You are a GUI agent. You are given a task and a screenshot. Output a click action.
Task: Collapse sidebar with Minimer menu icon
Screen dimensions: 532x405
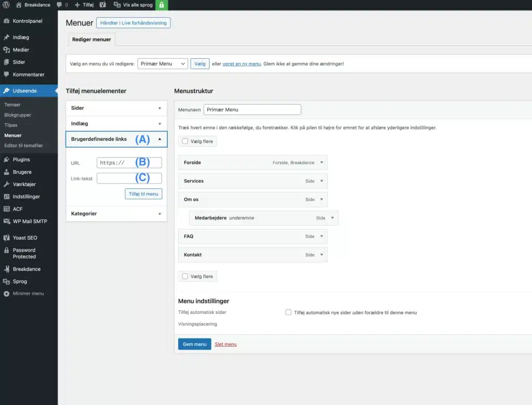[x=6, y=294]
